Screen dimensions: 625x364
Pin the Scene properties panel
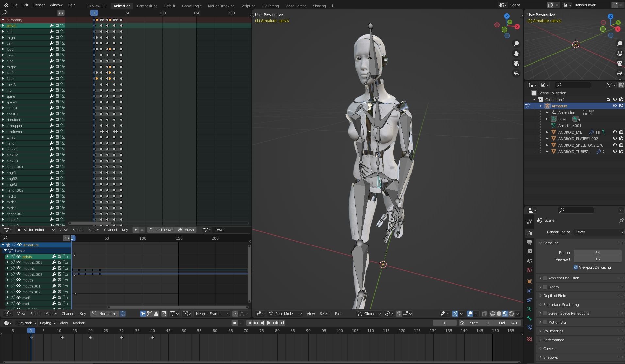point(621,220)
